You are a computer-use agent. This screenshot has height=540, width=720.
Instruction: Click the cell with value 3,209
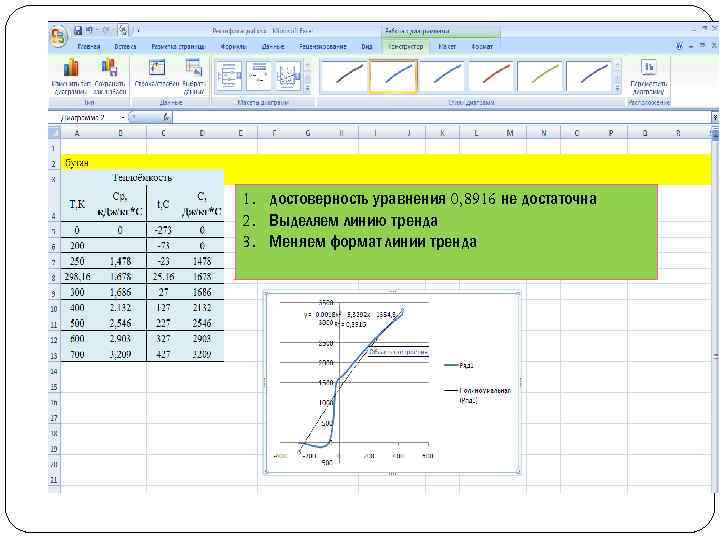click(120, 354)
